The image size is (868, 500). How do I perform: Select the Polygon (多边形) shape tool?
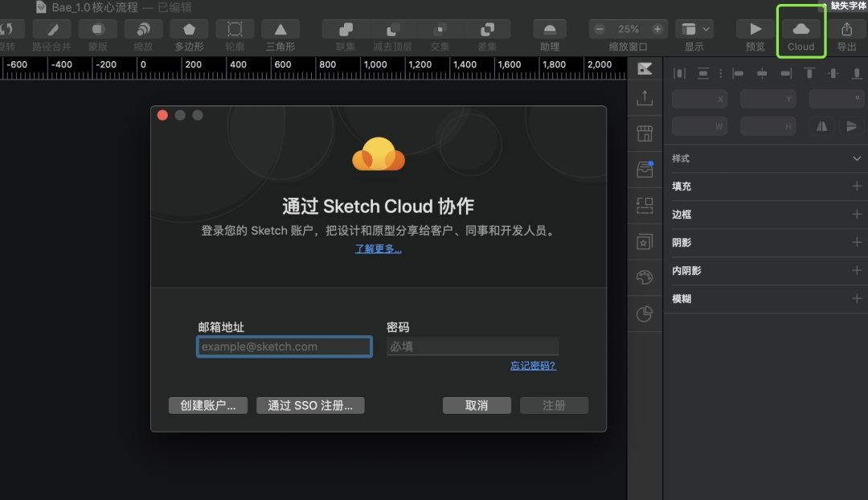[190, 30]
